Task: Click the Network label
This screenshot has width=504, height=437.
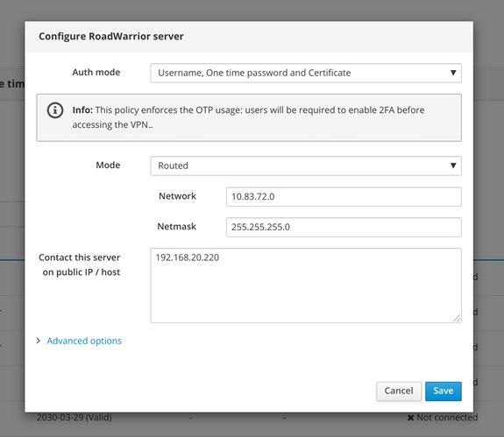Action: (x=177, y=196)
